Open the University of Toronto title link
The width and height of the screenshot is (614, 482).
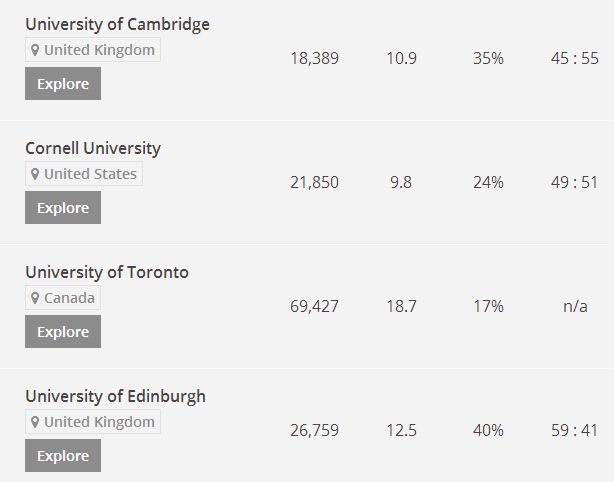(x=107, y=272)
